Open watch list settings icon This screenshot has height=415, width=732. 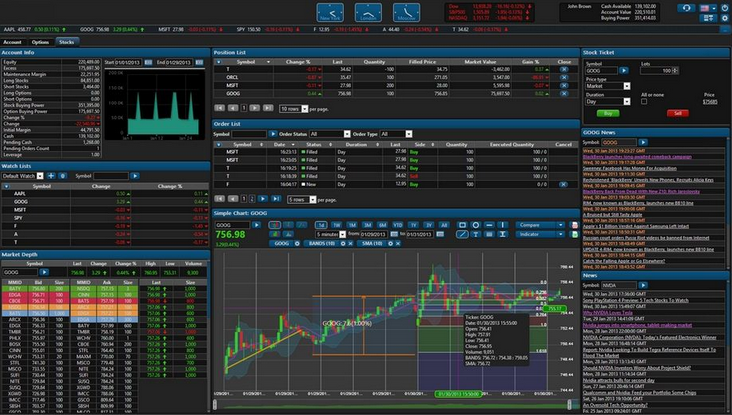[63, 176]
